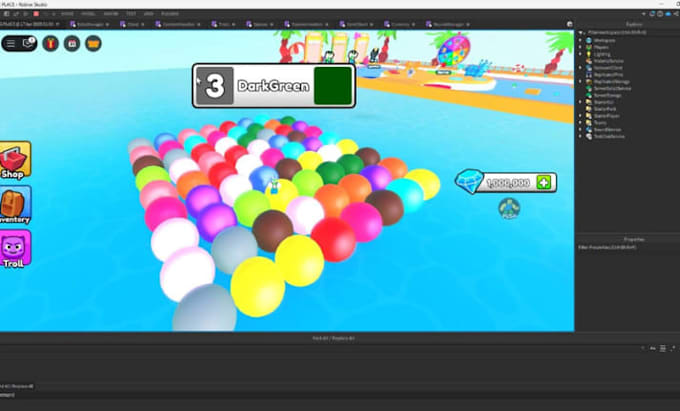Switch to the RoundManager script tab
Screen dimensions: 680x411
tap(448, 24)
